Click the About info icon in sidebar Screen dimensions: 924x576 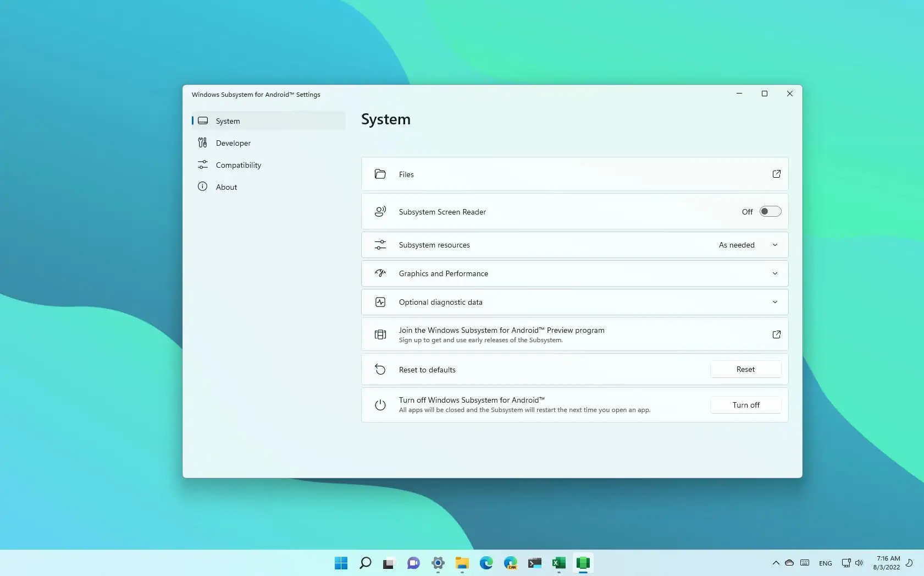(202, 186)
